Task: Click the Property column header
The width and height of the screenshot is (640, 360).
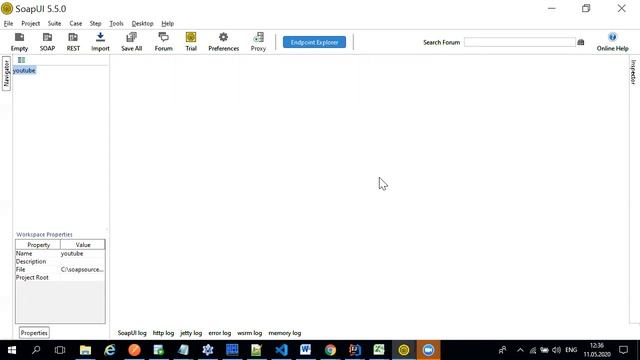Action: pos(38,245)
